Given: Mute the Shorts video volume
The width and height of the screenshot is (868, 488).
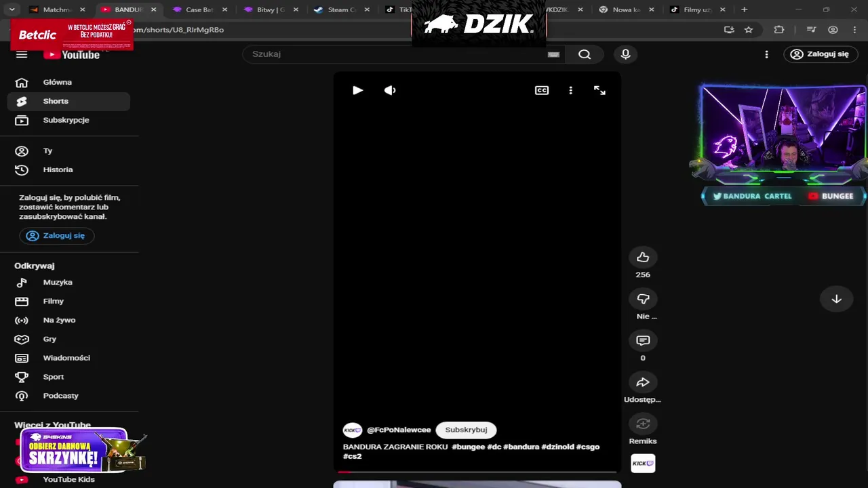Looking at the screenshot, I should [x=390, y=90].
